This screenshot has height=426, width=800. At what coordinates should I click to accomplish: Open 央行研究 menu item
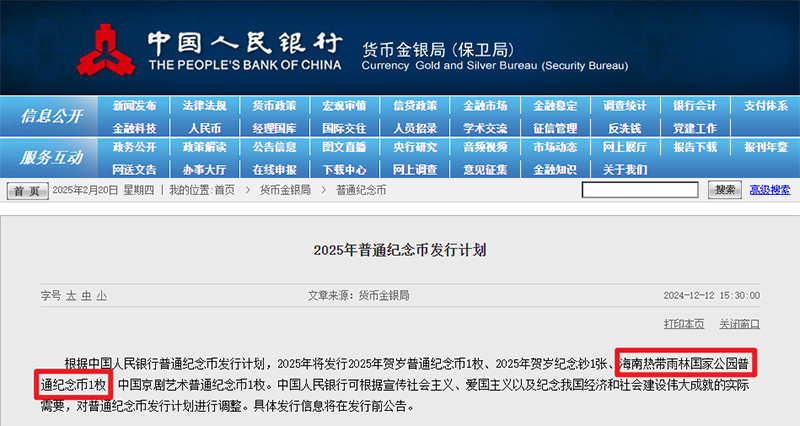coord(415,147)
